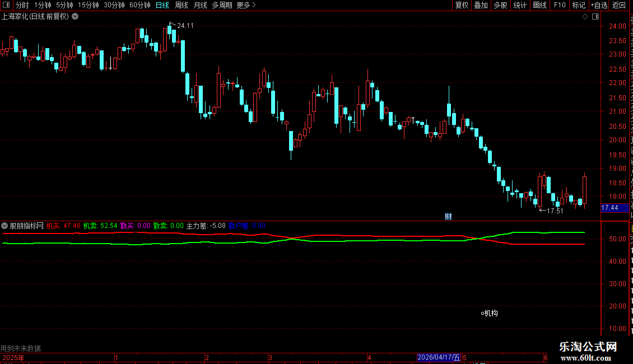
Task: Select the 30分钟 period
Action: [x=114, y=5]
